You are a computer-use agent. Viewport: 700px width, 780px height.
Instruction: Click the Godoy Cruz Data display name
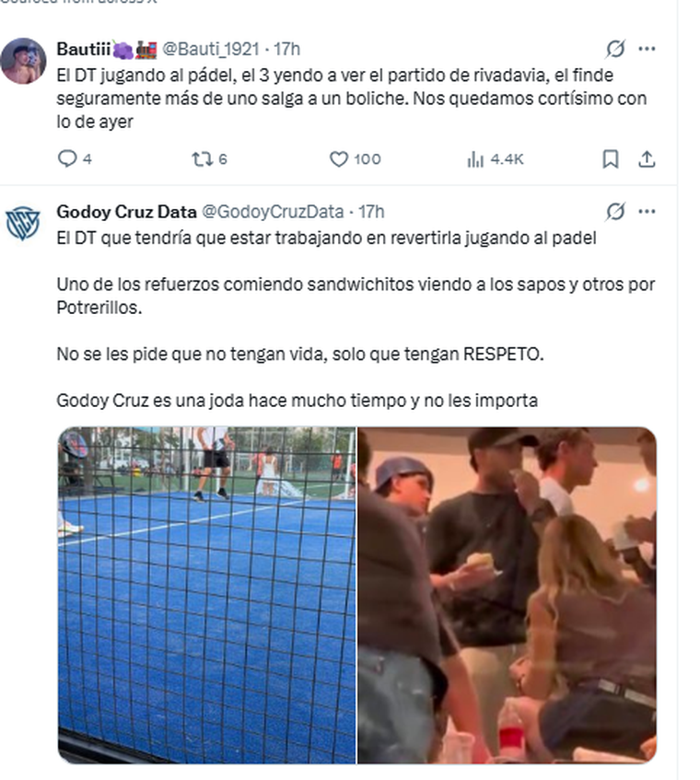[x=126, y=212]
